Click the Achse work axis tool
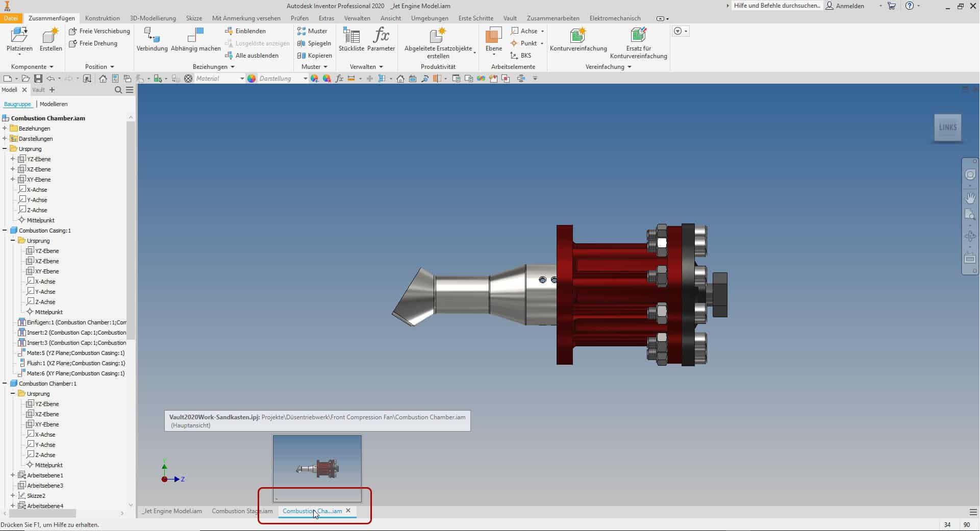Viewport: 980px width, 531px height. click(524, 31)
